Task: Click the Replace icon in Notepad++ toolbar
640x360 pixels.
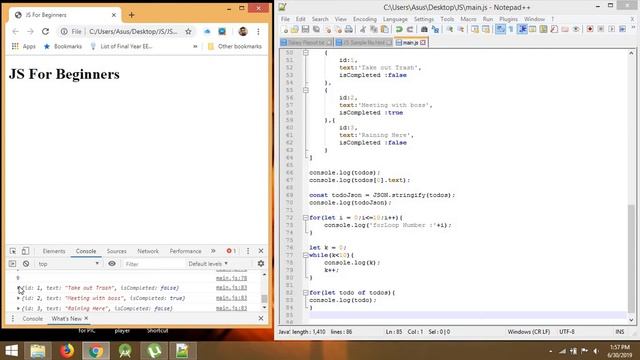Action: 435,29
